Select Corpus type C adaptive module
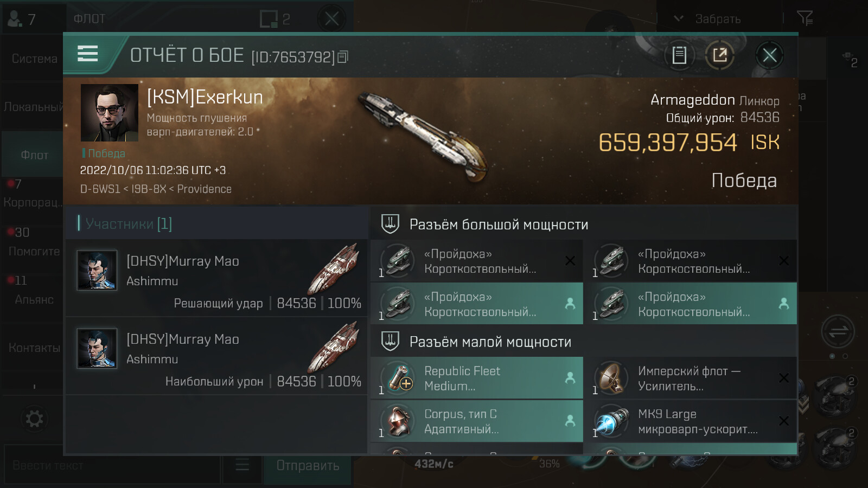 (476, 421)
